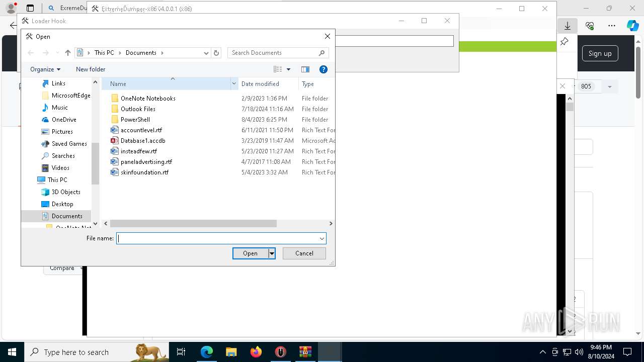The width and height of the screenshot is (644, 362).
Task: Select the OneNote Notebooks folder
Action: coord(148,99)
